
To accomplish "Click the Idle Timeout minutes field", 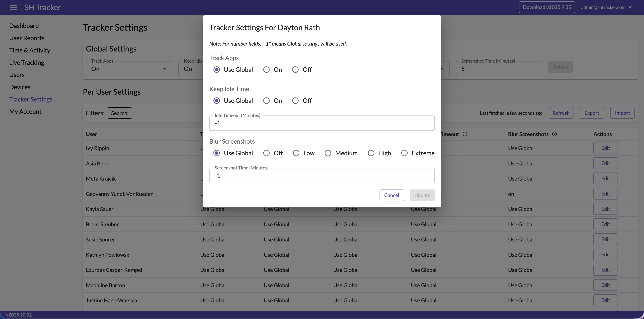I will 322,123.
